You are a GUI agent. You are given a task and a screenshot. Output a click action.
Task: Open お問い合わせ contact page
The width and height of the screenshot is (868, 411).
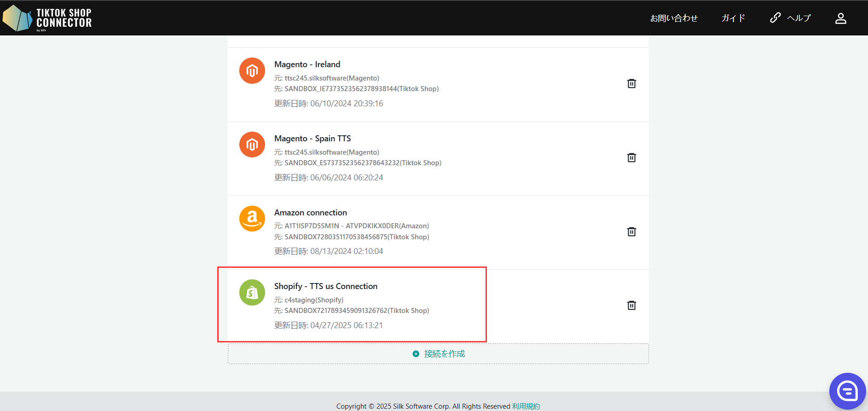click(674, 18)
